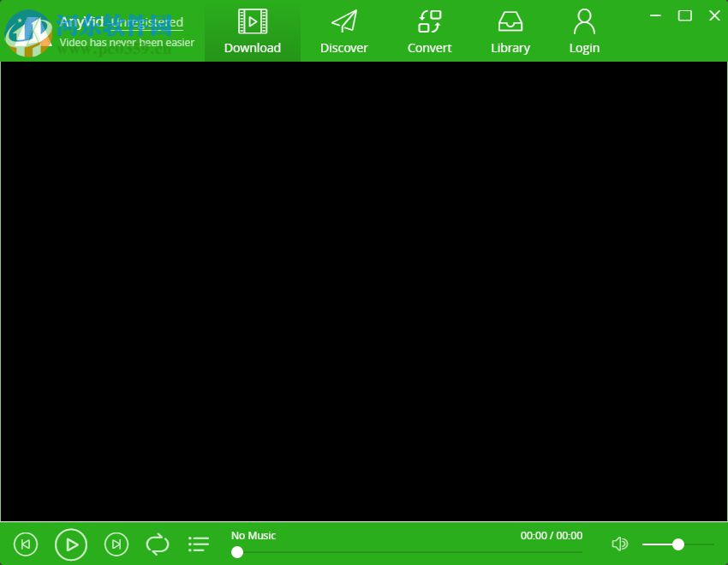Switch to the Library tab
Viewport: 728px width, 565px height.
[x=510, y=48]
